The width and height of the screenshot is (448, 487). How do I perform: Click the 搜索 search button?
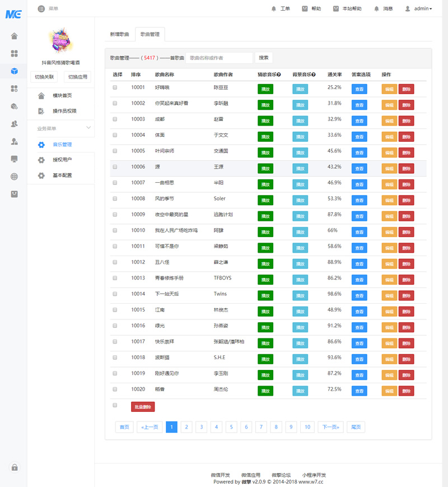(x=263, y=57)
